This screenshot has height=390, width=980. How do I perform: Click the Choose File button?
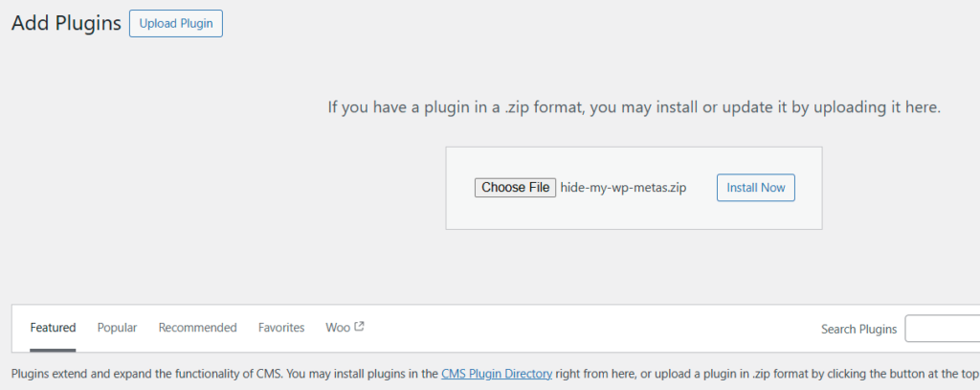(x=515, y=188)
